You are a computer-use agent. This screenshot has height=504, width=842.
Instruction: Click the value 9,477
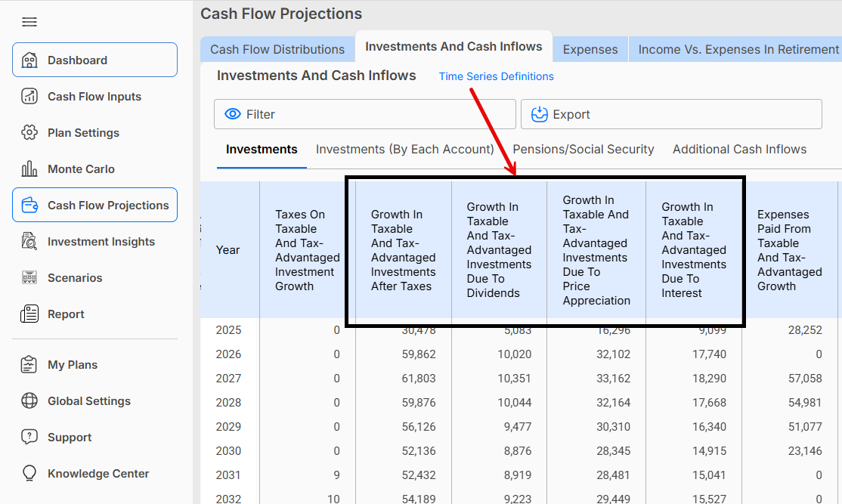(x=518, y=427)
